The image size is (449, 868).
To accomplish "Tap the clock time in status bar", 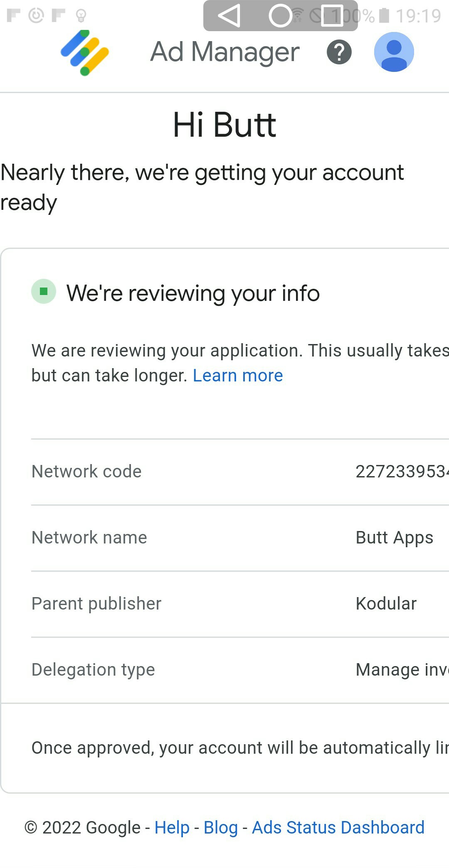I will pos(418,16).
